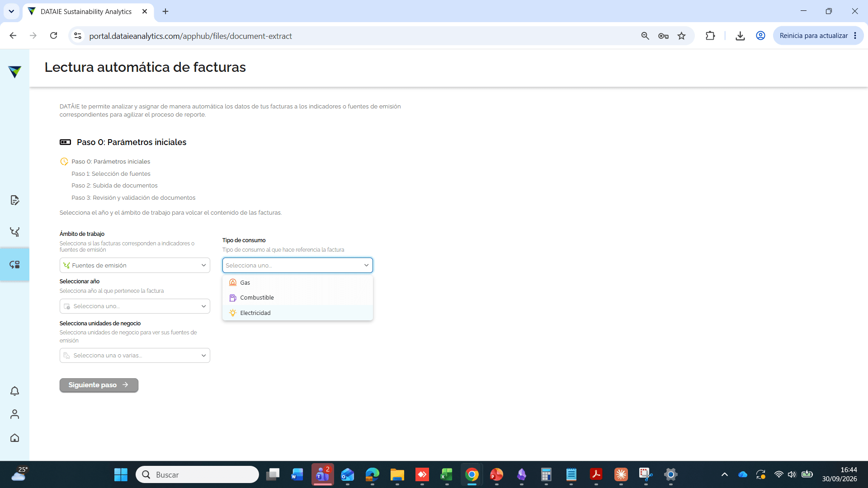The height and width of the screenshot is (488, 868).
Task: Show hidden system tray icons chevron
Action: pos(724,474)
